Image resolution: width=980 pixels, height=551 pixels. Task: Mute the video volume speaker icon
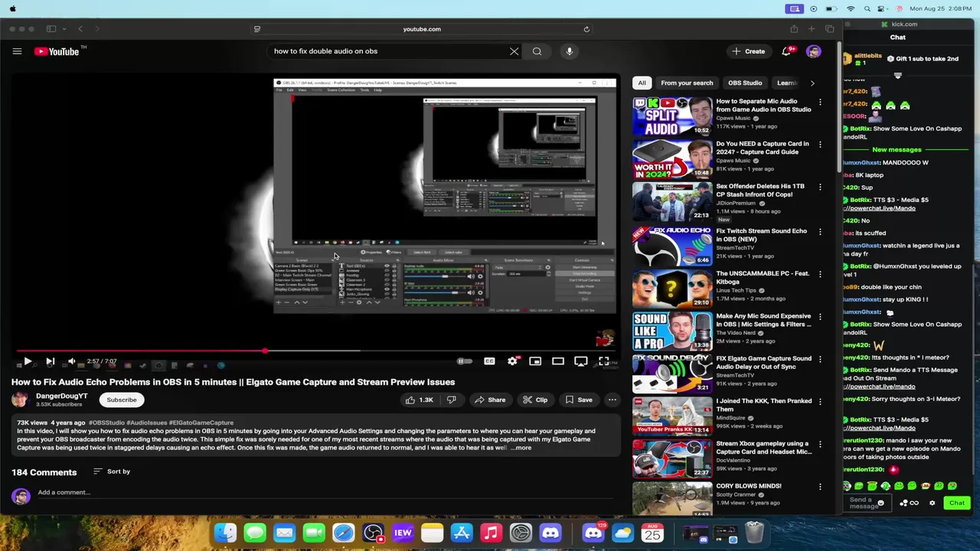point(72,361)
